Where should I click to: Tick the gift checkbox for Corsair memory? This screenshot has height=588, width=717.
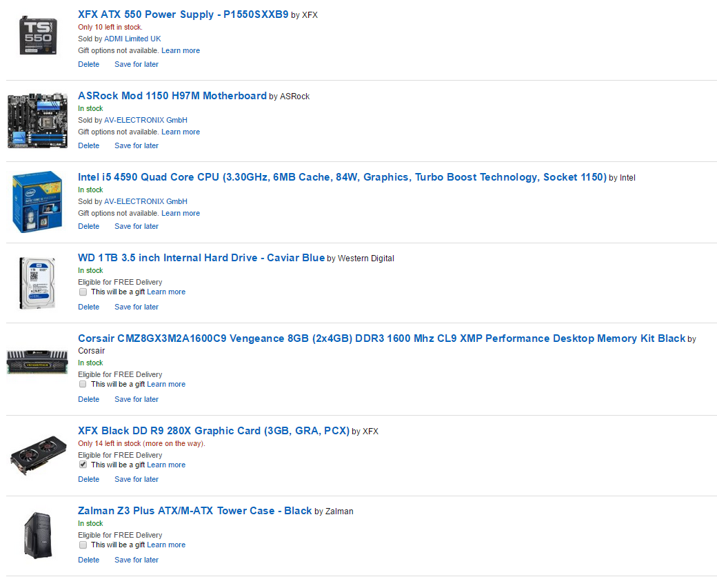(83, 385)
